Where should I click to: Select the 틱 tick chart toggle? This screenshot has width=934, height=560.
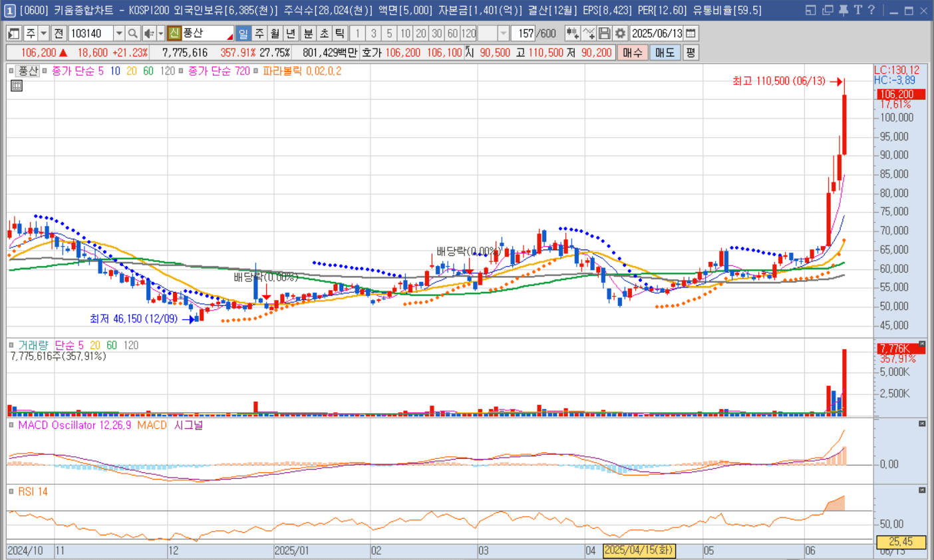pyautogui.click(x=340, y=33)
